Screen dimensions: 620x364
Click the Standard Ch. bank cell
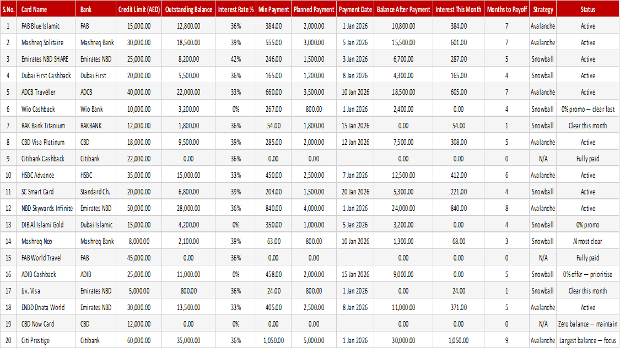95,192
